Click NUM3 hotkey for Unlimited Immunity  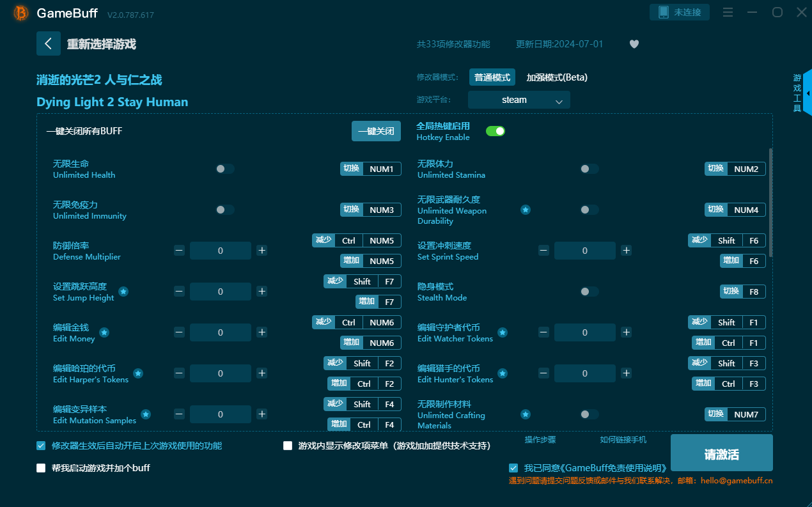tap(382, 210)
